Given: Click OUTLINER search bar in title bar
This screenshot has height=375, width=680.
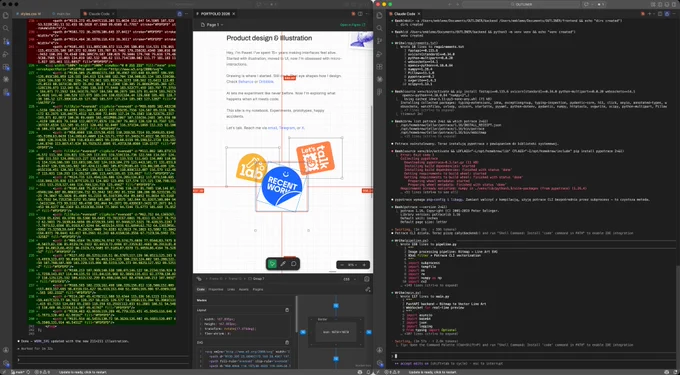Looking at the screenshot, I should 521,4.
